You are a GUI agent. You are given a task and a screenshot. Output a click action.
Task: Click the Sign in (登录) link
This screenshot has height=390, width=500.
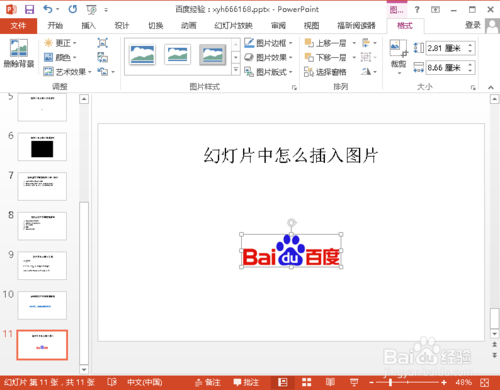point(473,25)
